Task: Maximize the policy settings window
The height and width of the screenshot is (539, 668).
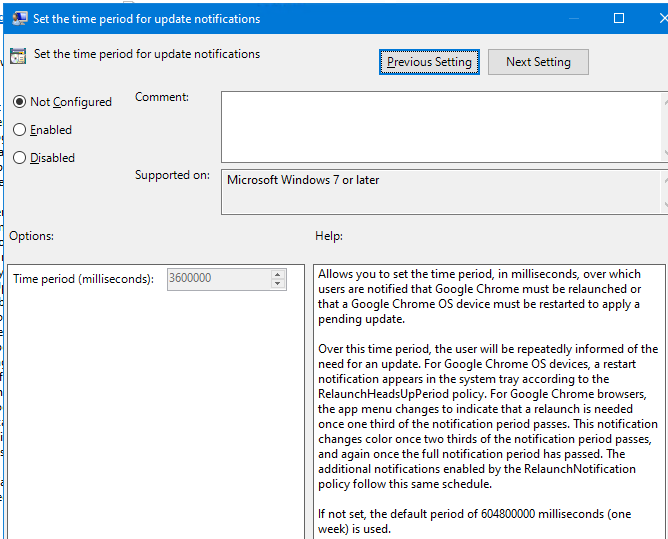Action: point(619,18)
